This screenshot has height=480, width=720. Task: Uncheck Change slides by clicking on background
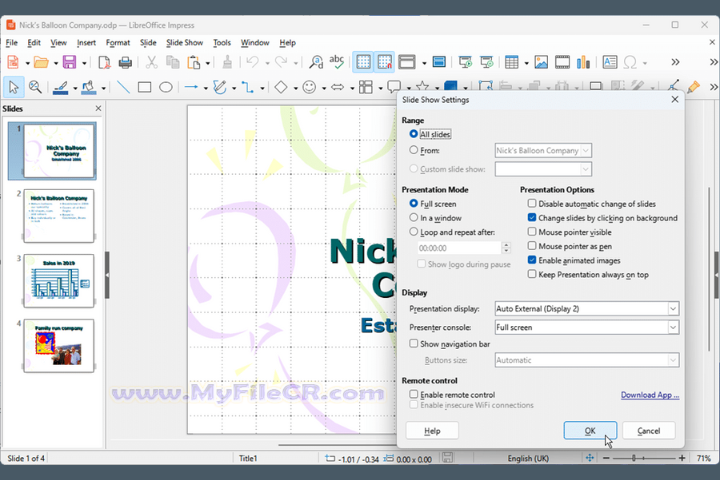532,217
